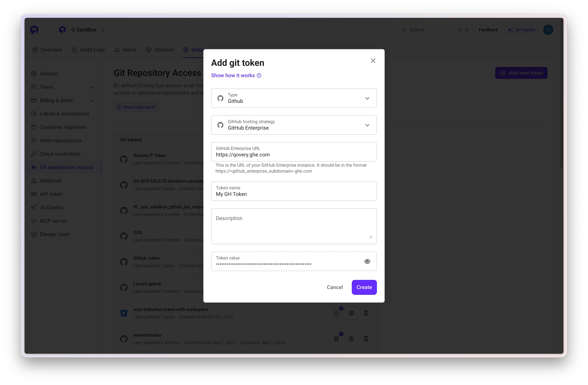The width and height of the screenshot is (588, 385).
Task: Click the GitHub icon of Antoine P Token
Action: click(x=124, y=159)
